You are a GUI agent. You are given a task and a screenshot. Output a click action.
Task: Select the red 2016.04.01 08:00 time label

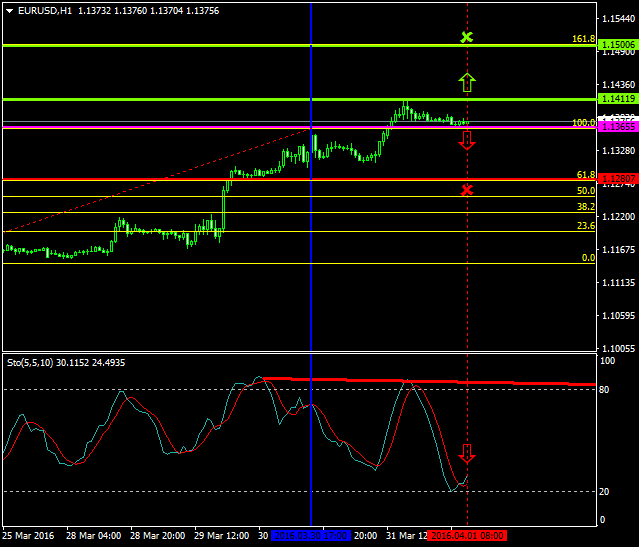tap(467, 535)
